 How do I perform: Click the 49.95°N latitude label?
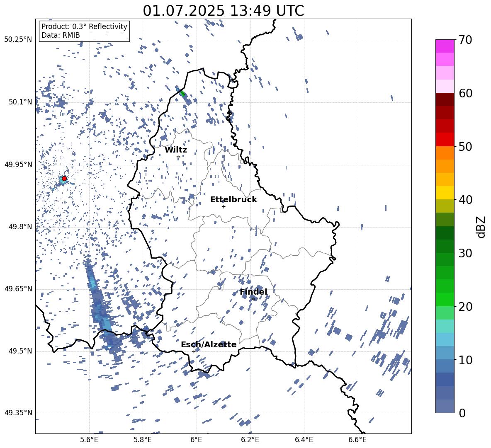[18, 164]
